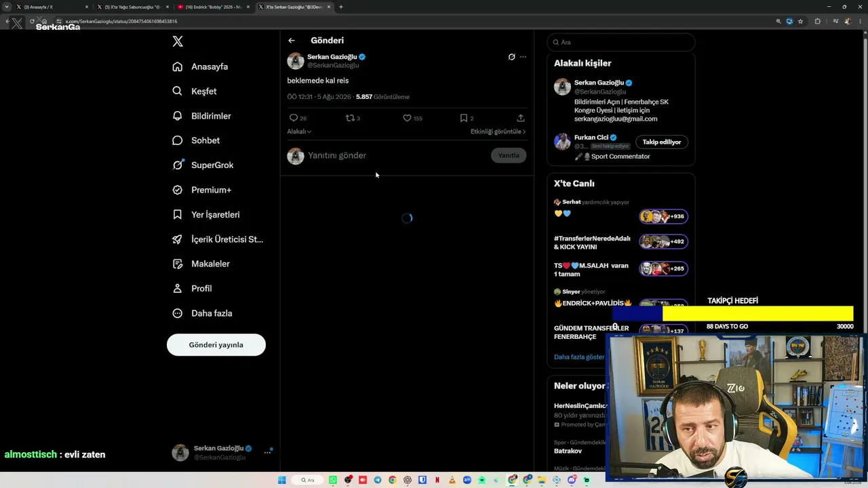
Task: Click the post author's avatar
Action: tap(296, 61)
